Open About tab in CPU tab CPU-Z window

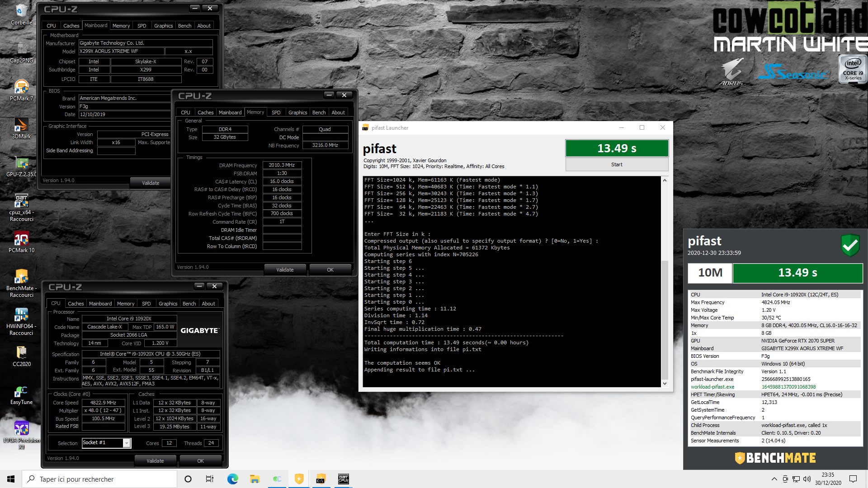tap(208, 304)
